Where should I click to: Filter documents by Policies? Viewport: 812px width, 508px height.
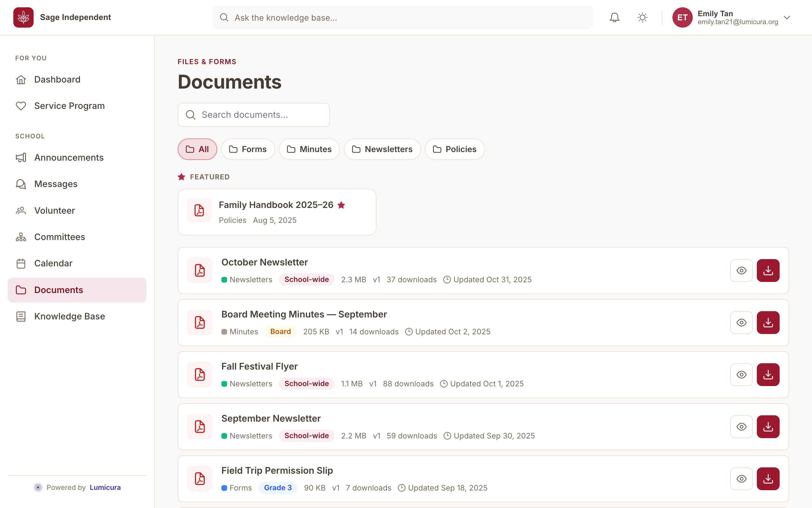(455, 149)
